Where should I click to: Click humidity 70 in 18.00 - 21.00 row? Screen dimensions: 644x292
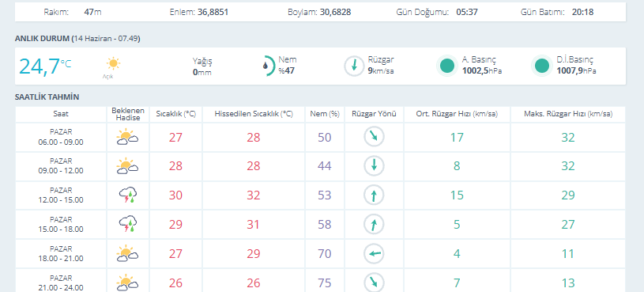point(325,254)
